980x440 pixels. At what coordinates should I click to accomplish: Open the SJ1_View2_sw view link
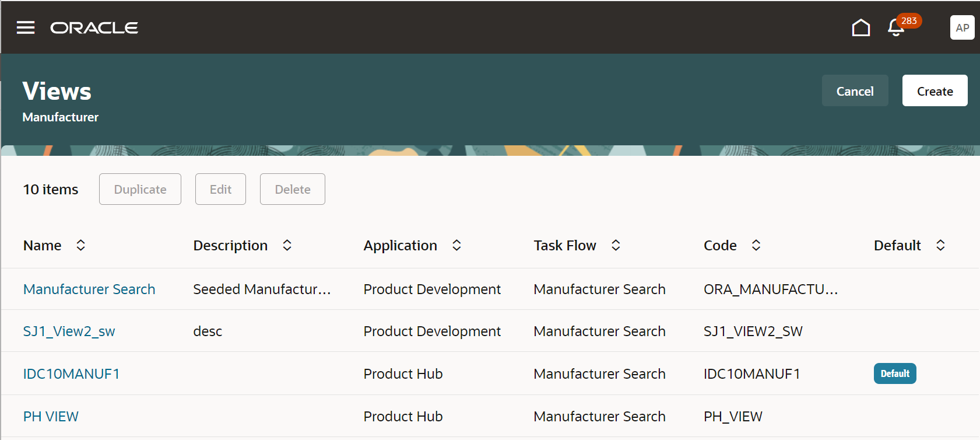[69, 331]
